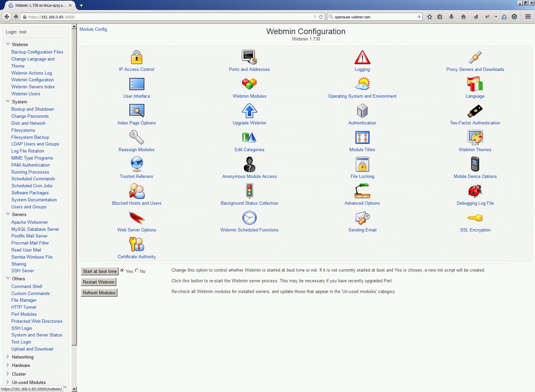This screenshot has height=392, width=535.
Task: Collapse the System sidebar category
Action: pyautogui.click(x=8, y=101)
